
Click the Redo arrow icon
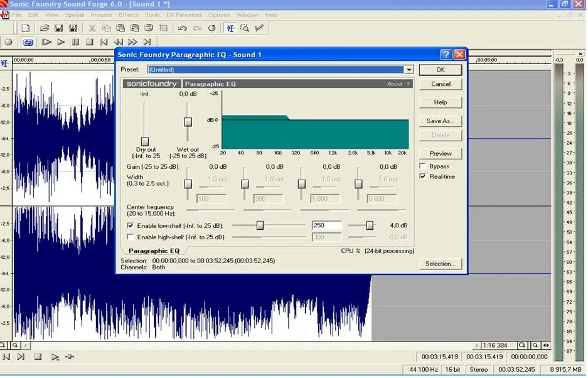pyautogui.click(x=197, y=28)
